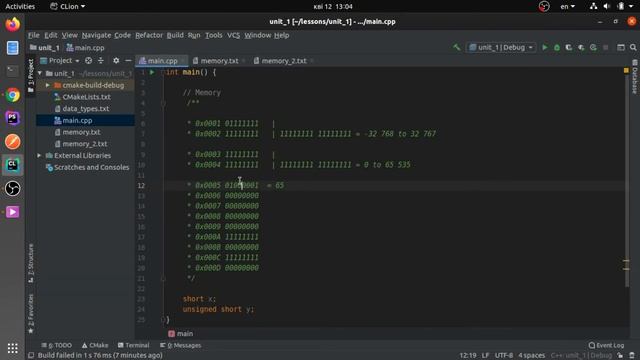Click the 12:19 cursor position indicator

coord(468,356)
